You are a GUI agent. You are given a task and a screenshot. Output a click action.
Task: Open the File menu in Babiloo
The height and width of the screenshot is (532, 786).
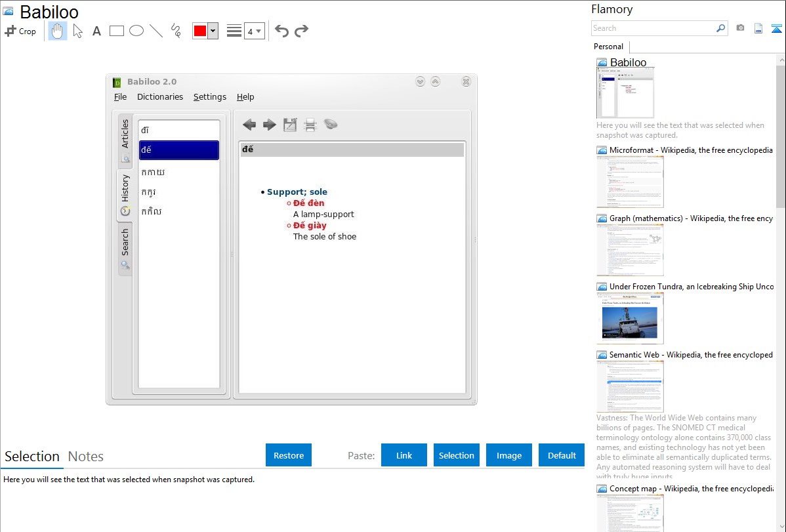tap(120, 97)
